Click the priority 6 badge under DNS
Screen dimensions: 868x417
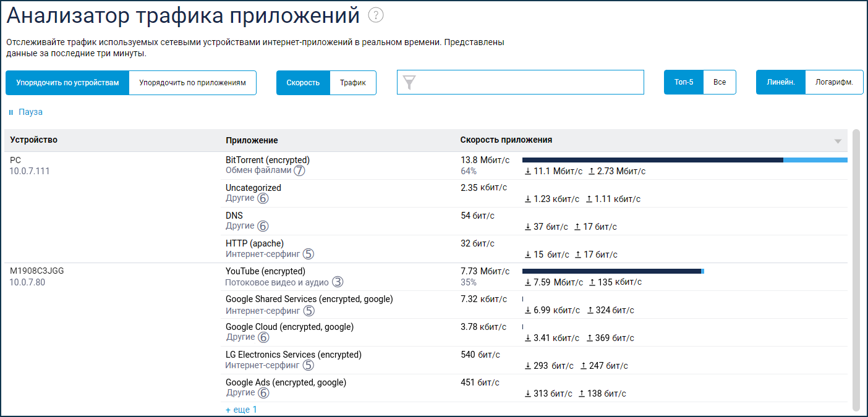point(263,226)
